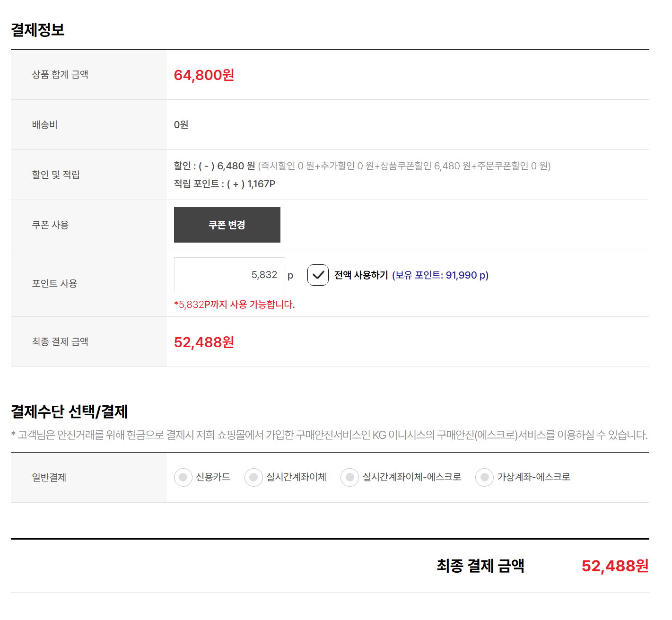This screenshot has width=672, height=620.
Task: Click the bottom 52,488원 final total
Action: click(x=615, y=566)
